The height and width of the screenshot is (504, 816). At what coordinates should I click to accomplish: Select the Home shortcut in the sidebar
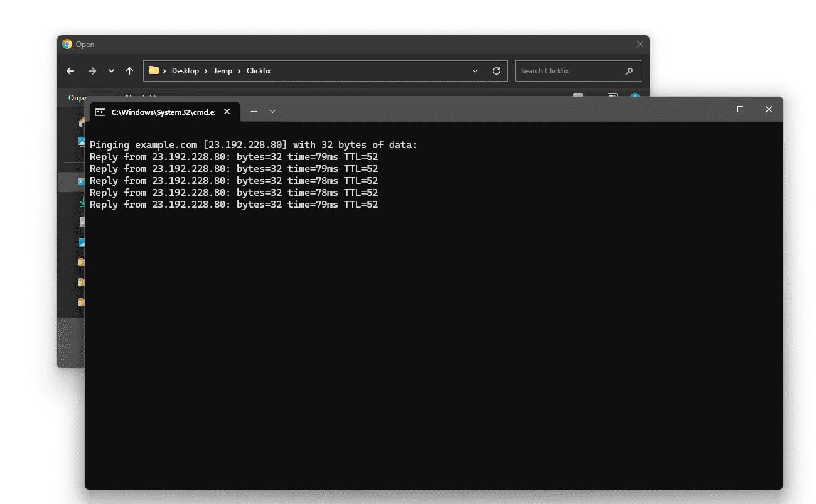coord(80,121)
